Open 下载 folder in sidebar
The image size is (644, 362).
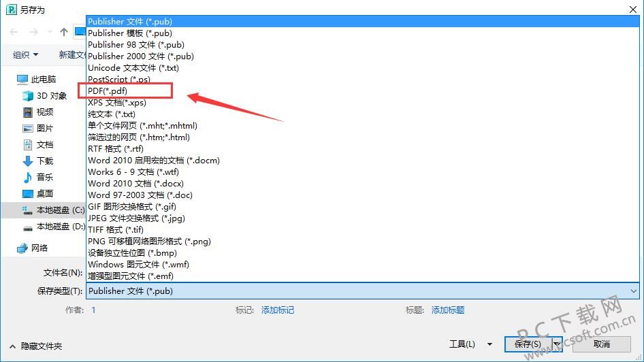tap(38, 161)
